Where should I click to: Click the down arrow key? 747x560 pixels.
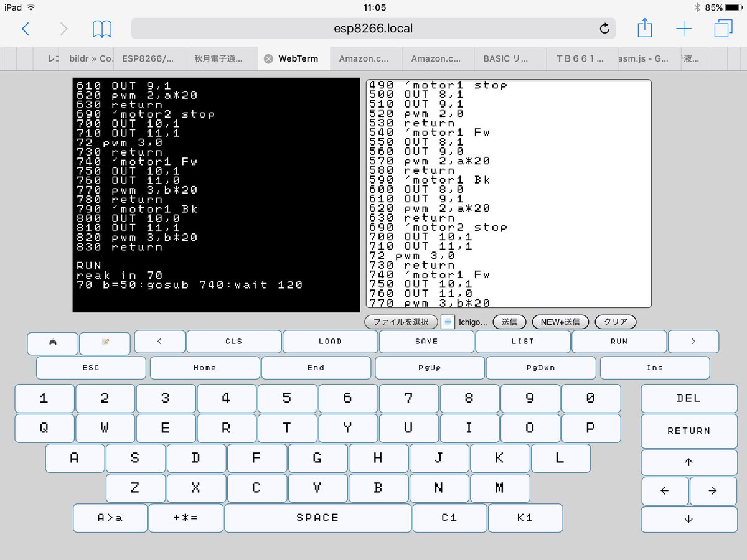tap(688, 520)
